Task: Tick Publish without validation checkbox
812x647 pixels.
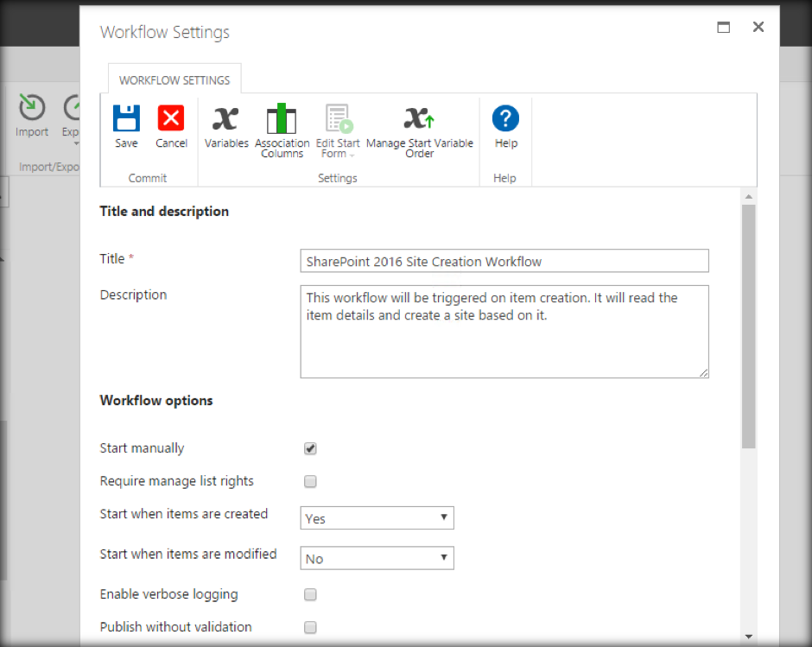Action: pos(310,627)
